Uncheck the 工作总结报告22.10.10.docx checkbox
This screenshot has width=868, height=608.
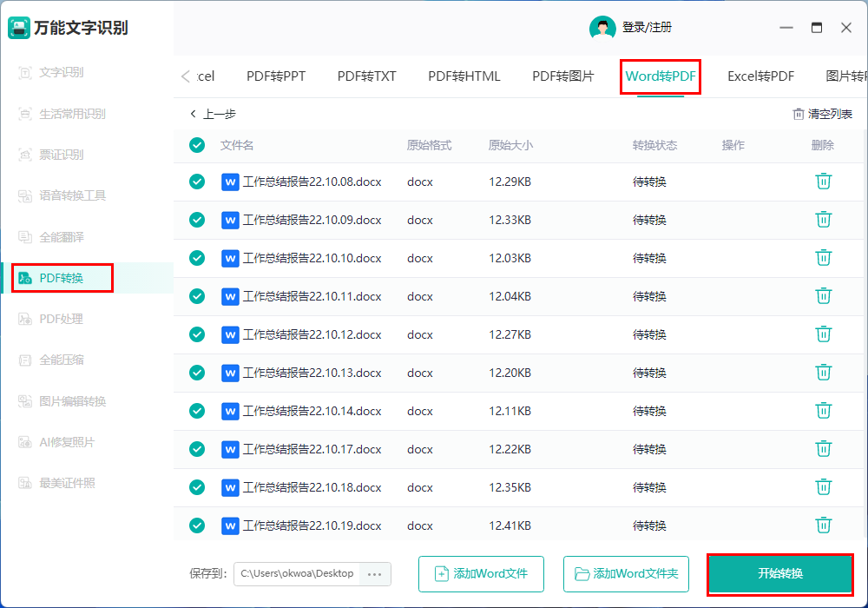pos(197,258)
